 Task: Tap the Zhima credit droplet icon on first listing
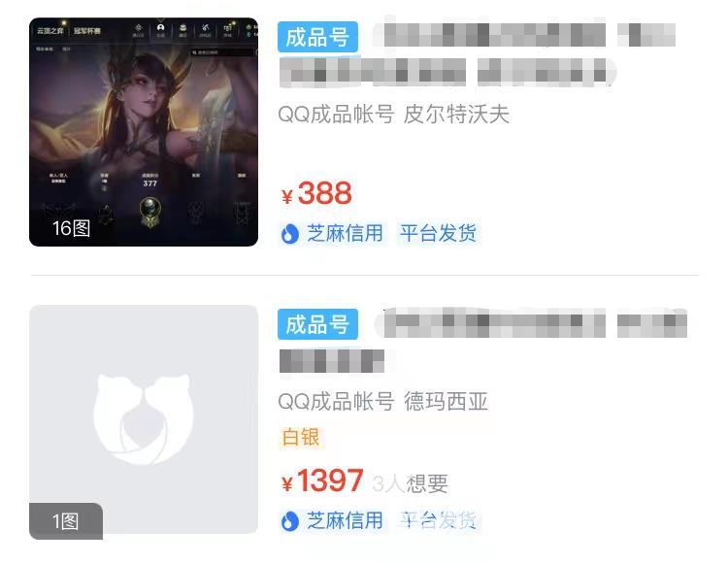pyautogui.click(x=289, y=234)
